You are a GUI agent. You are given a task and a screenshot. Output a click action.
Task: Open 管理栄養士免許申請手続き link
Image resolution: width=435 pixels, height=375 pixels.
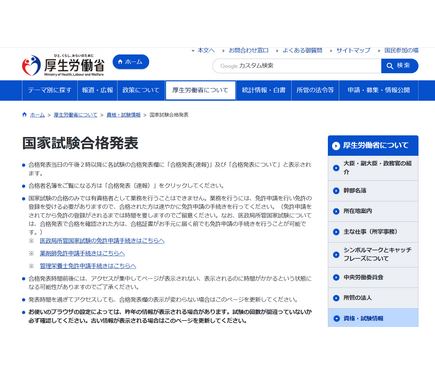88,266
